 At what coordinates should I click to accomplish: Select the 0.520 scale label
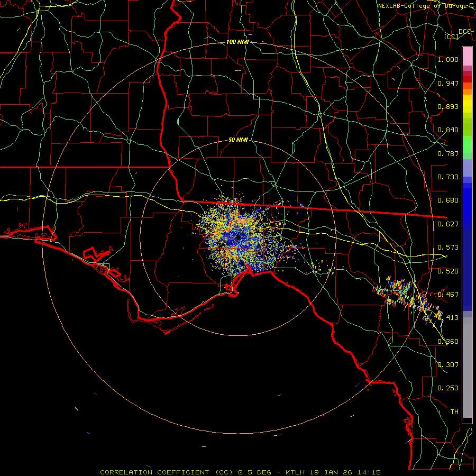(448, 271)
